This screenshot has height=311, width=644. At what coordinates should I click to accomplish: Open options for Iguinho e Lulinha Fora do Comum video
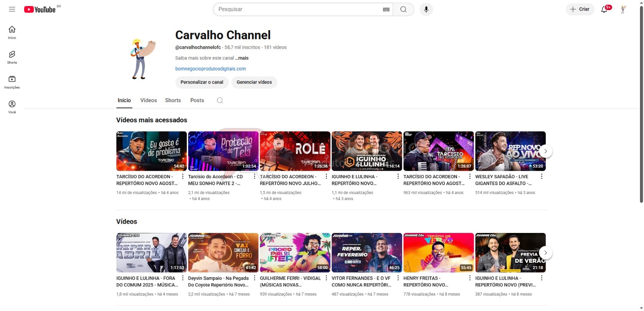183,278
